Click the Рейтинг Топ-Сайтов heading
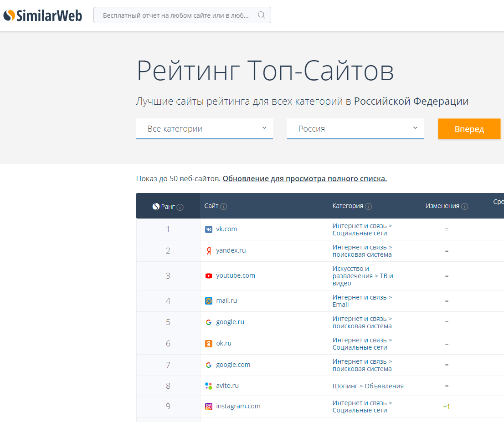Viewport: 504px width, 422px height. tap(265, 71)
